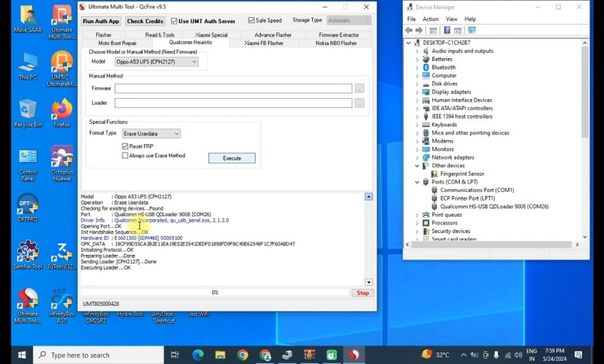Click the Help icon in Device Manager toolbar
Image resolution: width=604 pixels, height=364 pixels.
447,30
